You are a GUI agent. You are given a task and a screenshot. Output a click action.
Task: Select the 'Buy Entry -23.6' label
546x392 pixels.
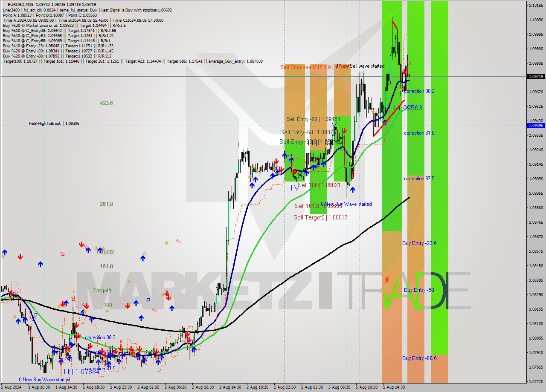pos(419,243)
